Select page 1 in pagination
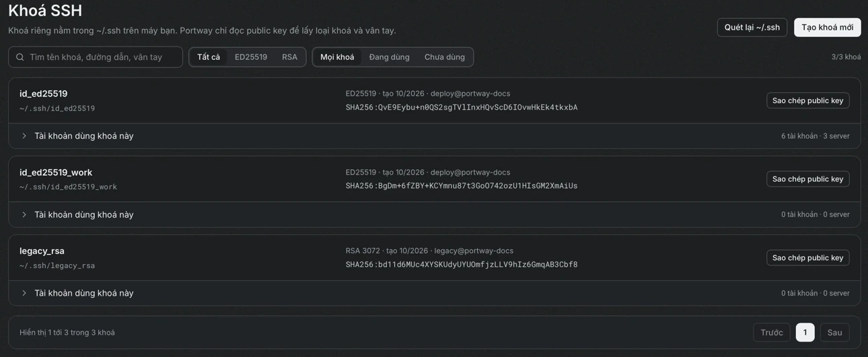 [805, 333]
